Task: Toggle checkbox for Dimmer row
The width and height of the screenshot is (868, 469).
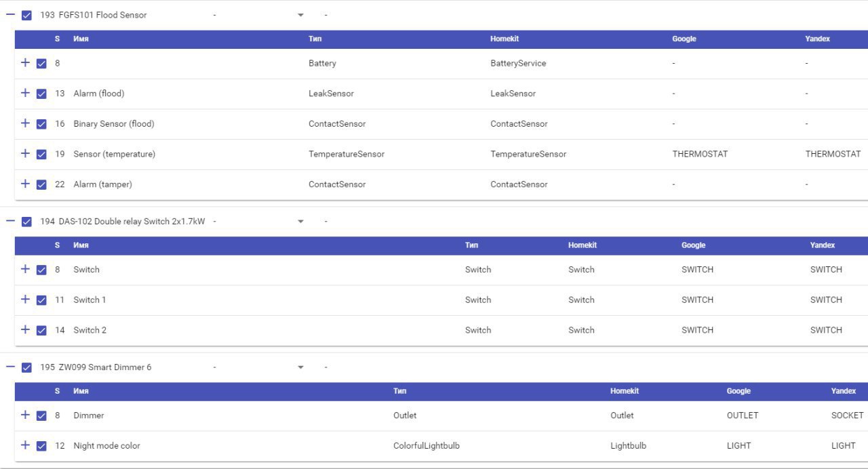Action: click(41, 416)
